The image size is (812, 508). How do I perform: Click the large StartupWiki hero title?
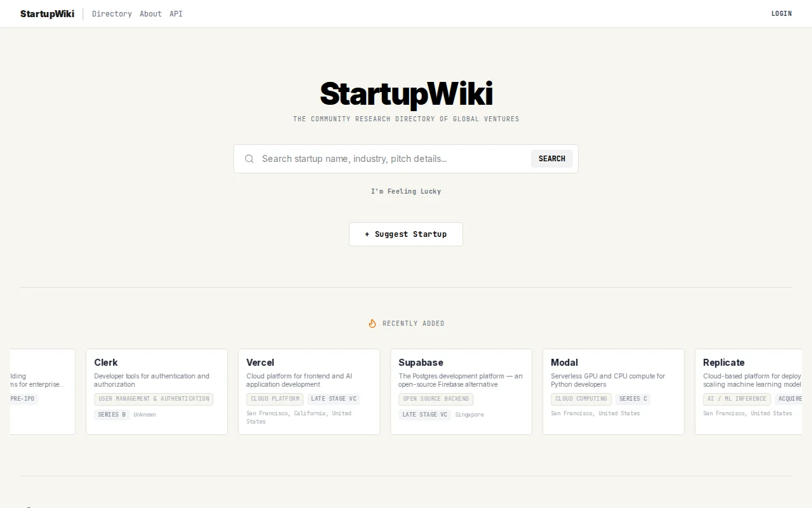point(406,94)
